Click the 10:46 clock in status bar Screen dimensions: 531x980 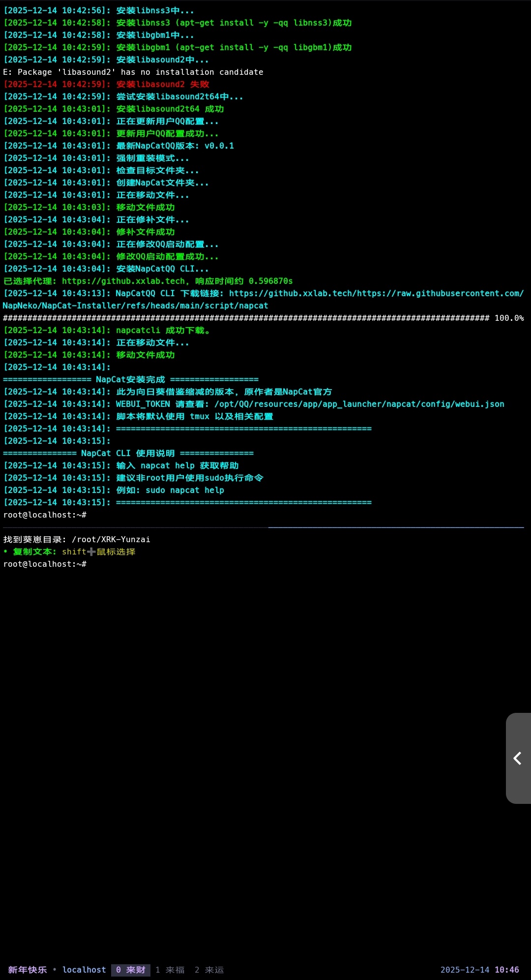(506, 970)
